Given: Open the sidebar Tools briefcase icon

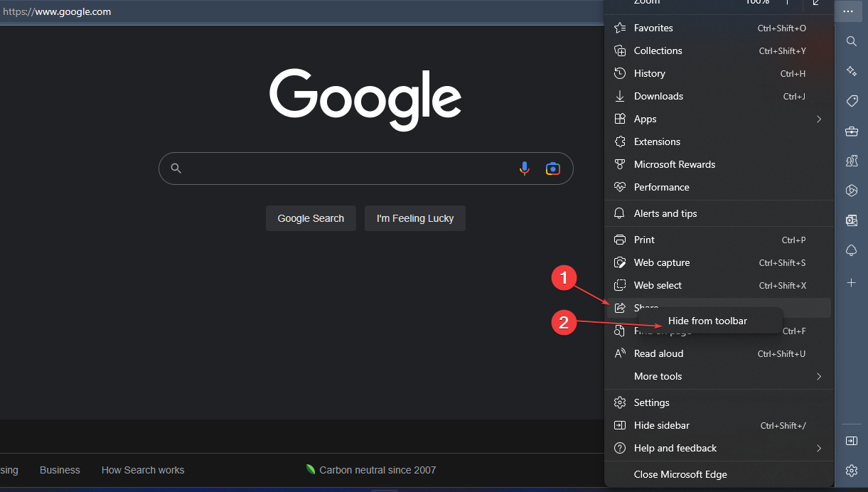Looking at the screenshot, I should click(851, 131).
